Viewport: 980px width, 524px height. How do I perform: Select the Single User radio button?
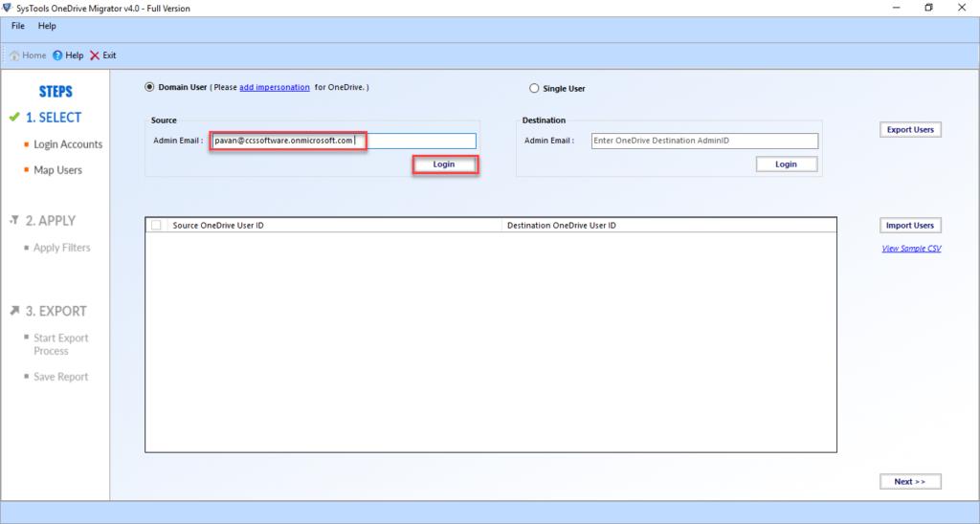pos(534,88)
